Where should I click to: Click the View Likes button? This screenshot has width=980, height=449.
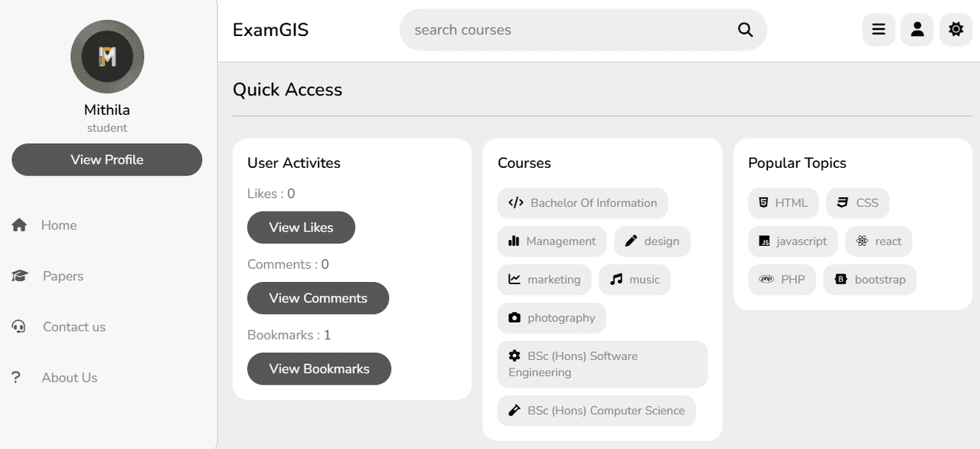tap(301, 228)
